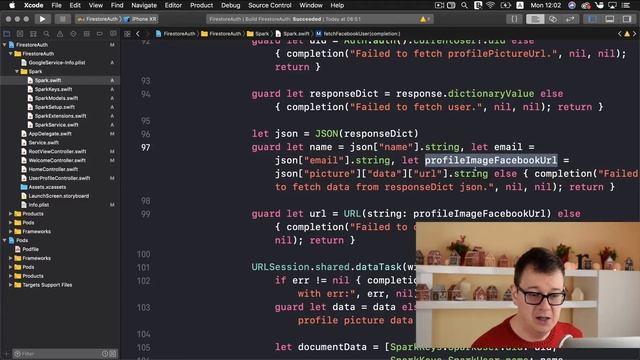Open the Source Control navigator tab
The image size is (640, 360).
click(20, 34)
